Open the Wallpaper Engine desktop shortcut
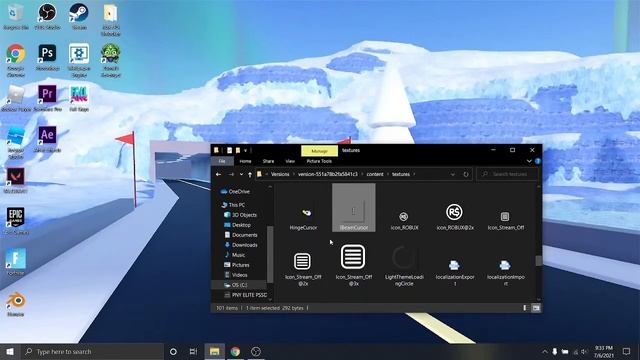Viewport: 640px width, 360px height. coord(79,60)
